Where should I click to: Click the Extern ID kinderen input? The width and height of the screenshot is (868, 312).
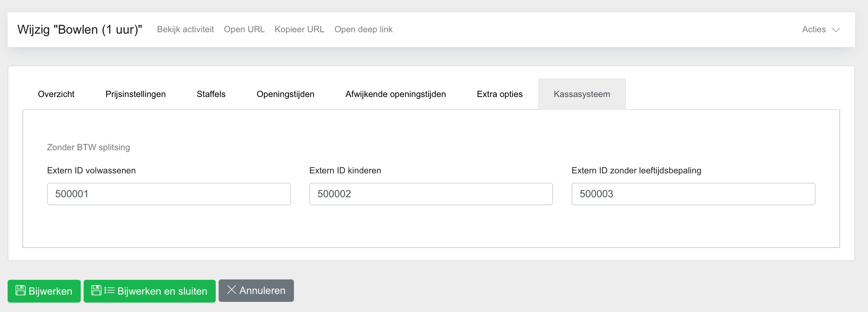pyautogui.click(x=431, y=194)
